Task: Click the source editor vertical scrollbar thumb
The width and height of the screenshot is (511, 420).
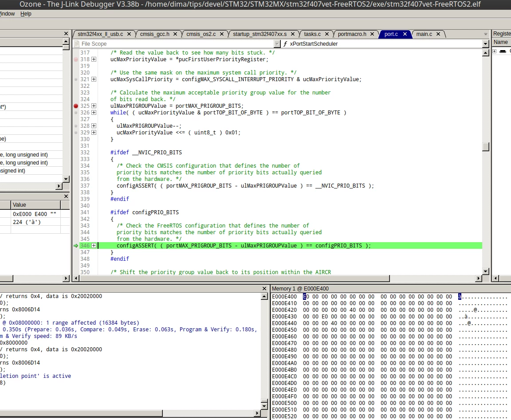Action: pos(486,147)
